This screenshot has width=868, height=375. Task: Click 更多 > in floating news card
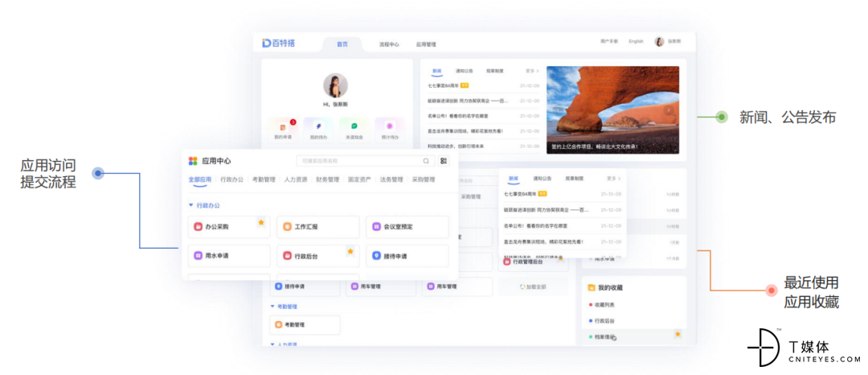(613, 179)
